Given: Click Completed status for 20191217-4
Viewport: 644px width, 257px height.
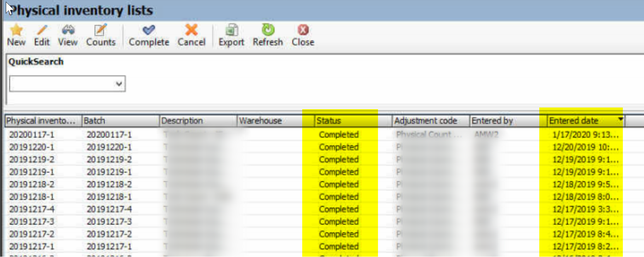Looking at the screenshot, I should pos(339,209).
